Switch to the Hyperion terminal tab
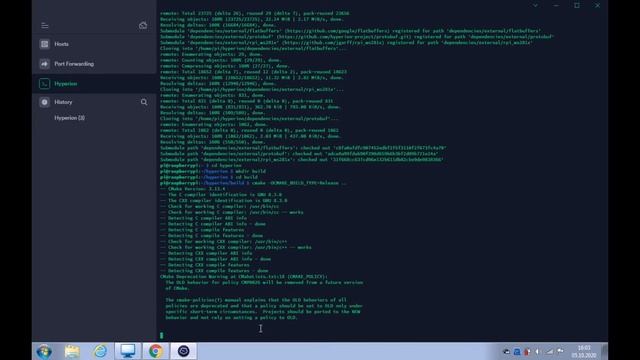Viewport: 640px width, 360px height. click(94, 84)
